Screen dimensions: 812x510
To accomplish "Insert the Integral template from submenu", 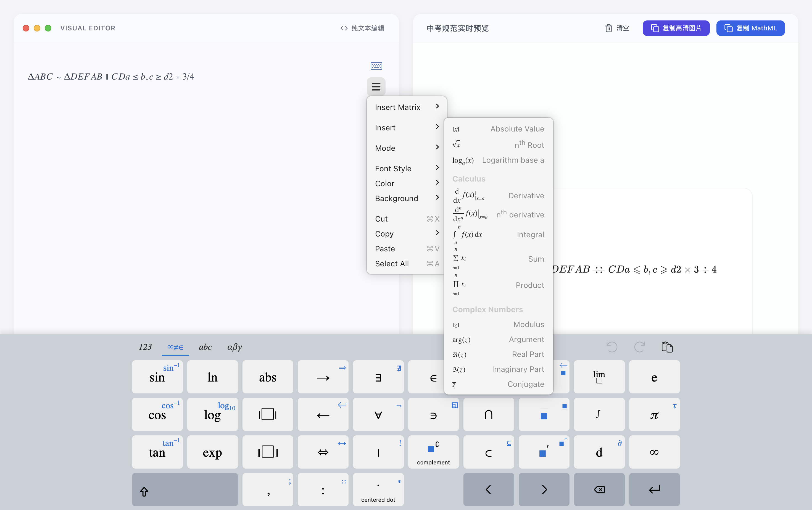I will (x=498, y=235).
